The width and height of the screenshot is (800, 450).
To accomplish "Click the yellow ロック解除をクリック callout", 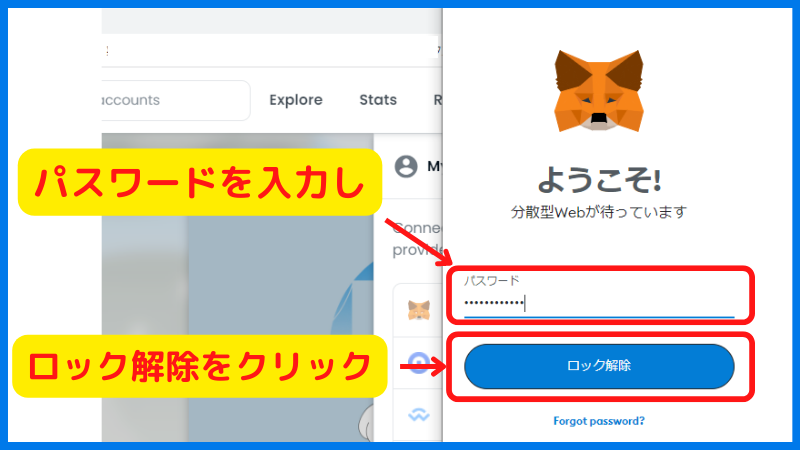I will pyautogui.click(x=199, y=366).
